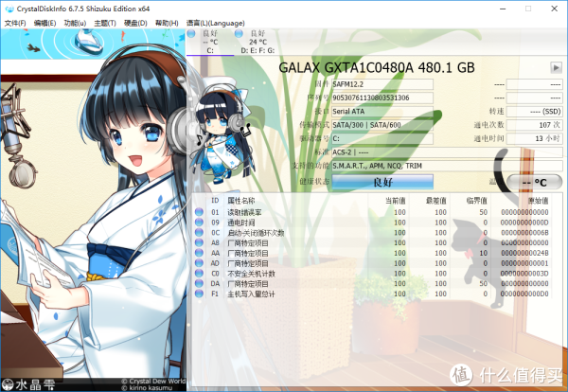Open the 功能(u) menu
This screenshot has height=392, width=568.
coord(75,23)
